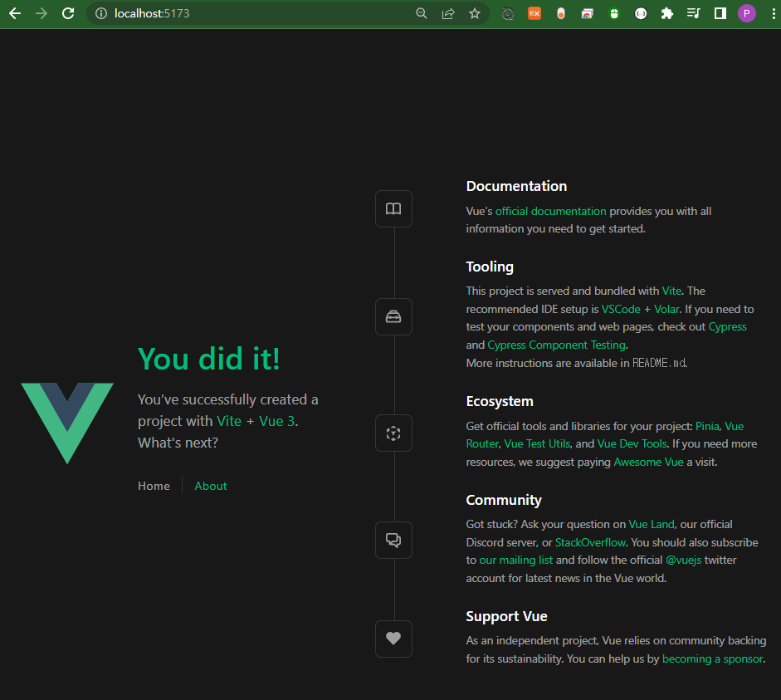Click the Ecosystem heading
Image resolution: width=781 pixels, height=700 pixels.
click(x=500, y=402)
